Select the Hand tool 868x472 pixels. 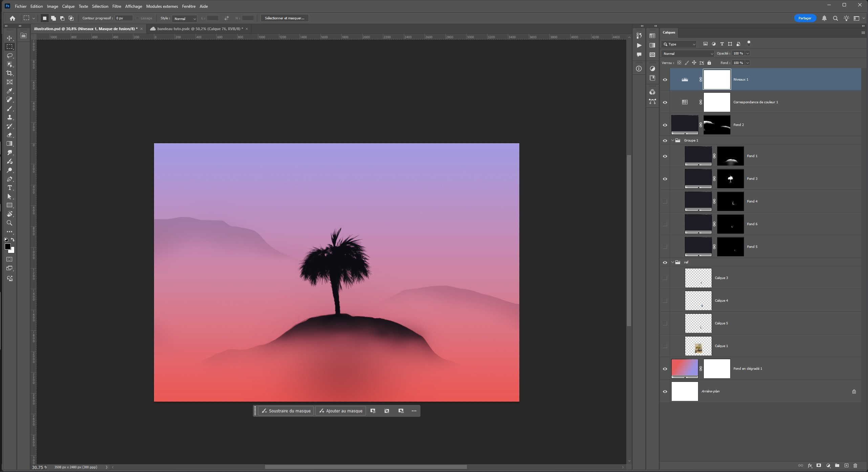tap(9, 214)
